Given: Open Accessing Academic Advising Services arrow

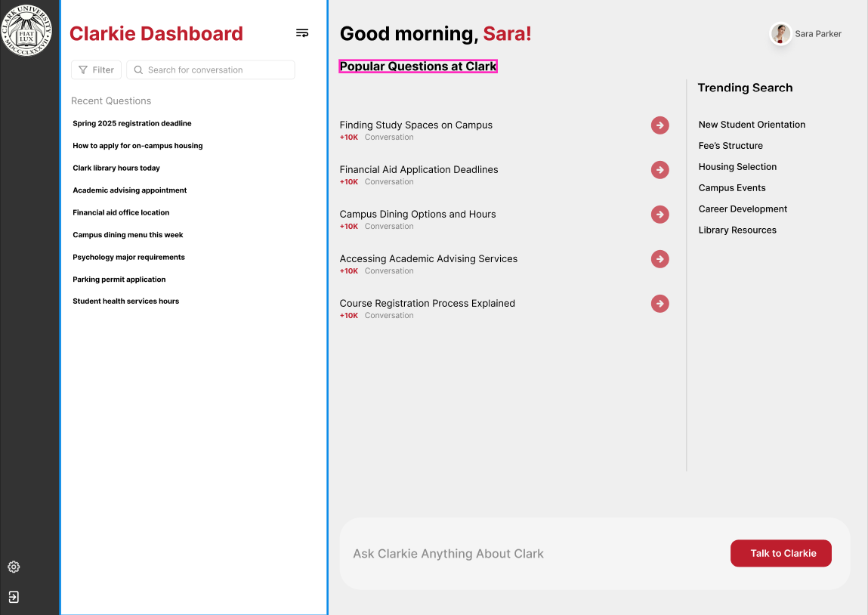Looking at the screenshot, I should click(x=659, y=259).
